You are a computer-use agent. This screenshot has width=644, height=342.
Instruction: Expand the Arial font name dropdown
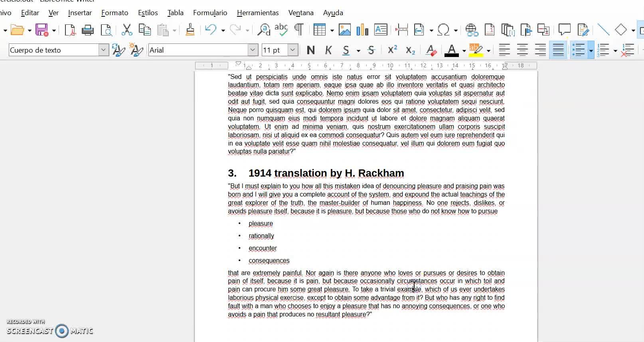coord(253,50)
